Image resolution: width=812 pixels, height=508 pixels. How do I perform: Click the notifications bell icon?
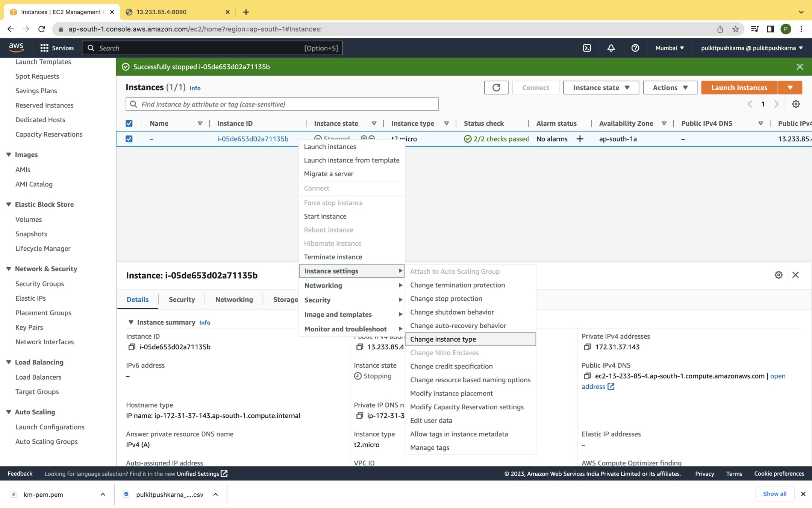611,48
